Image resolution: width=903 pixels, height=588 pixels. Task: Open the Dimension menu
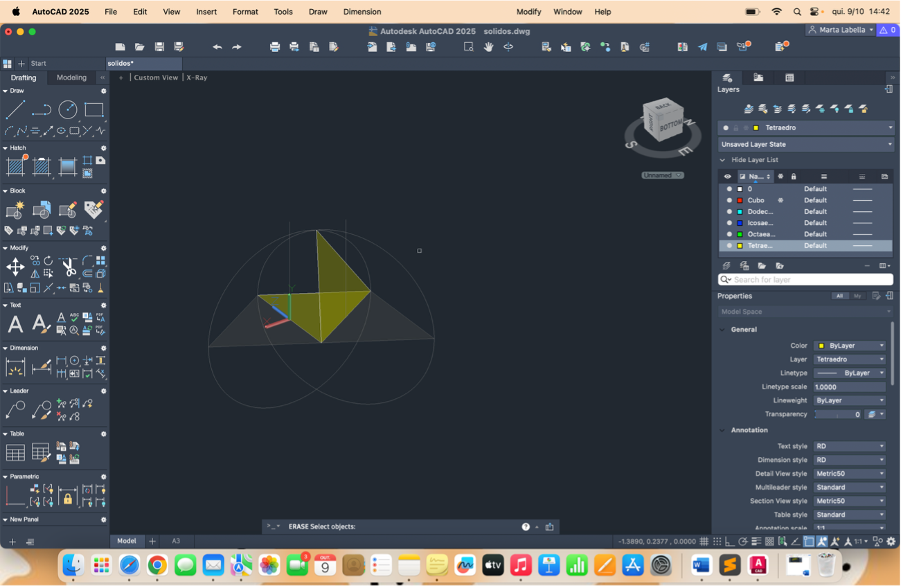362,12
